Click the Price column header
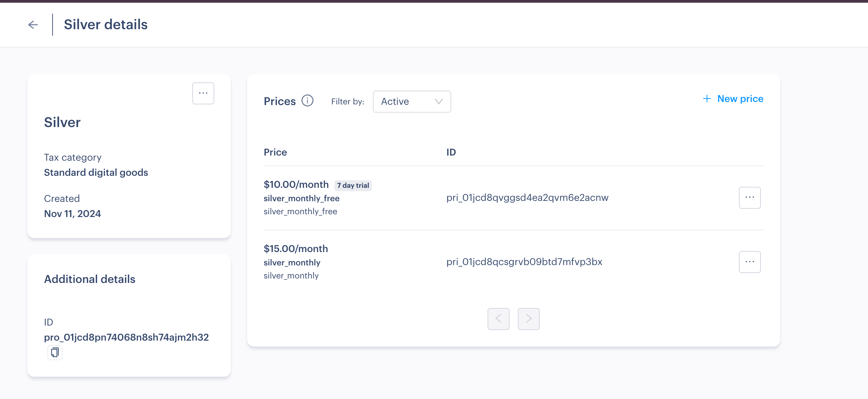Screen dimensions: 868x399 pyautogui.click(x=275, y=152)
